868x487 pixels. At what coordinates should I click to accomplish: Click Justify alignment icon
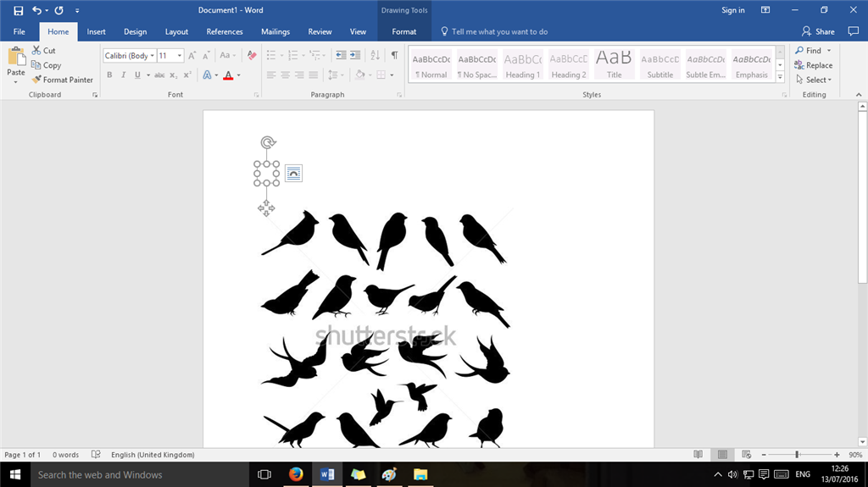(x=314, y=75)
